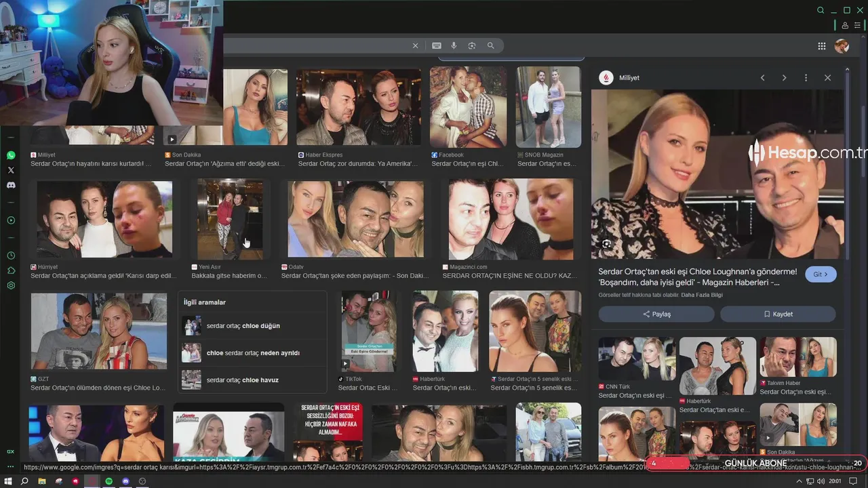868x488 pixels.
Task: Open the Yeni Asır image result thumbnail
Action: tap(231, 219)
